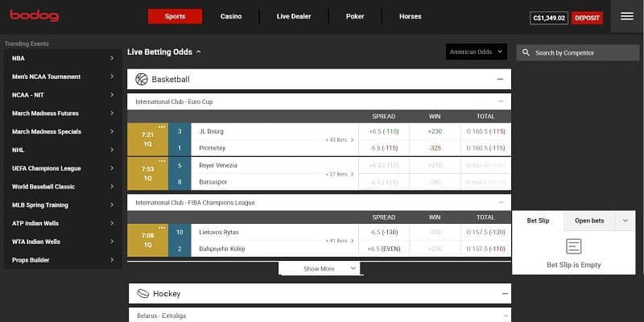
Task: Open WTA Indian Wells link
Action: 63,242
